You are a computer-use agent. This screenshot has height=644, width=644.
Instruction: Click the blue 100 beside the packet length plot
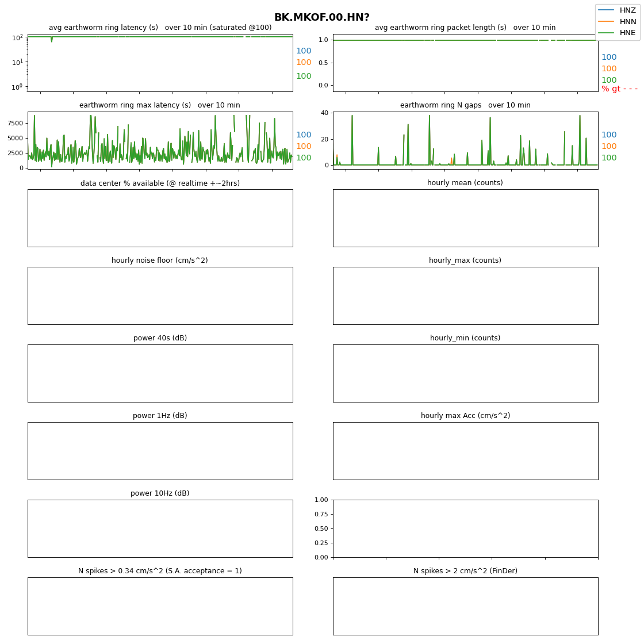(x=609, y=57)
